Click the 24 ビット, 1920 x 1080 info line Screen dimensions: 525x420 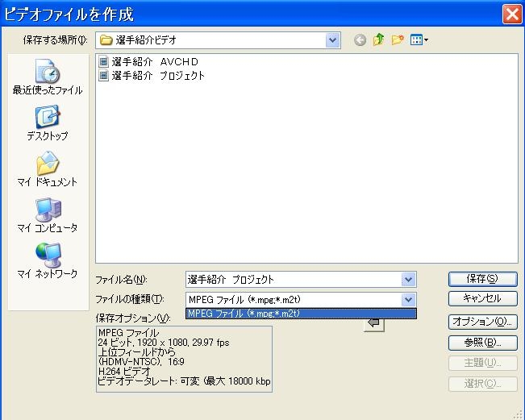164,343
